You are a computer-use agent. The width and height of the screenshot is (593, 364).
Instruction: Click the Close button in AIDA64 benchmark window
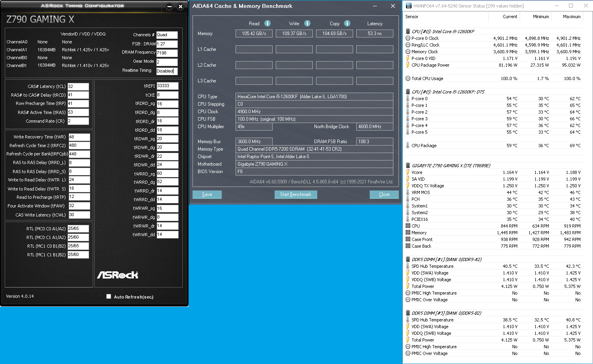[384, 194]
